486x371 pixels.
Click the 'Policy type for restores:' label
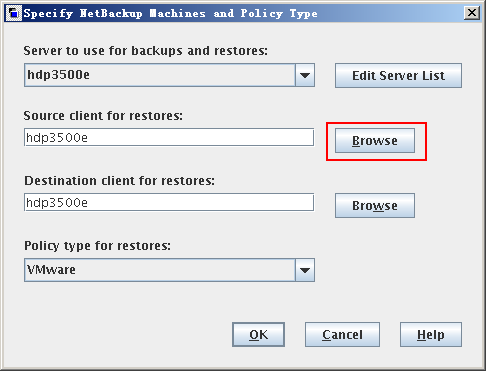(97, 246)
